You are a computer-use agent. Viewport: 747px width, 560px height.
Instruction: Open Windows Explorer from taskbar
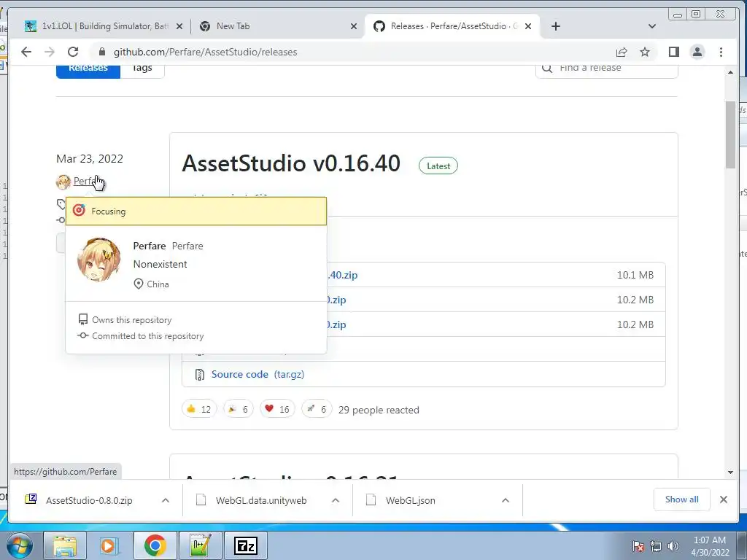pyautogui.click(x=65, y=545)
